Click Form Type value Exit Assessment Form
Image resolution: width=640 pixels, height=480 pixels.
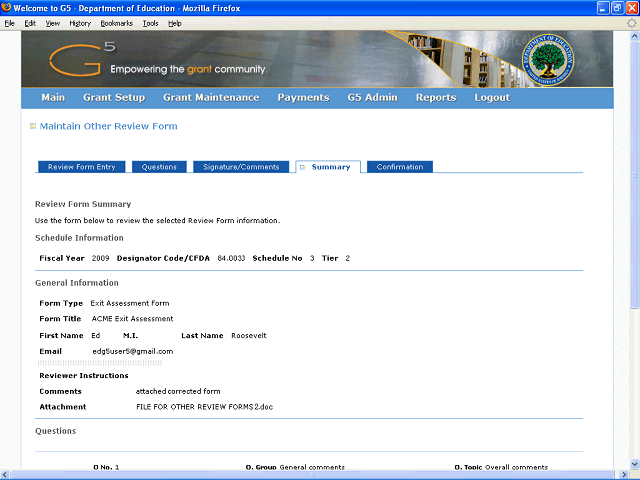coord(130,303)
